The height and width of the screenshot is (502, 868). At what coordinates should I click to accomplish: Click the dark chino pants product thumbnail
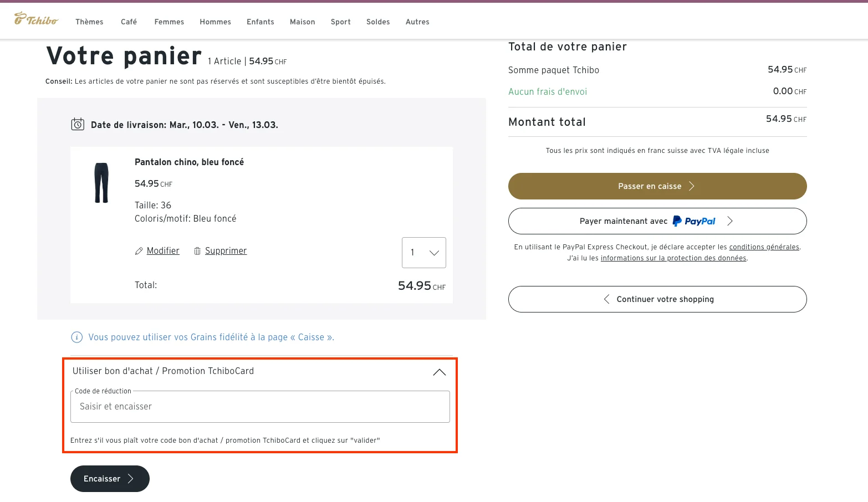coord(102,183)
